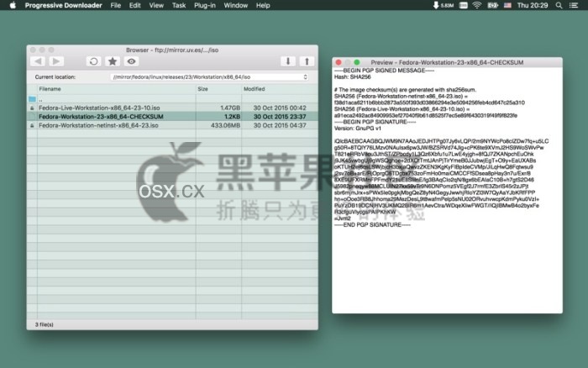
Task: Select Fedora-Workstation-netinst-x86_64-23.iso row
Action: (x=172, y=126)
